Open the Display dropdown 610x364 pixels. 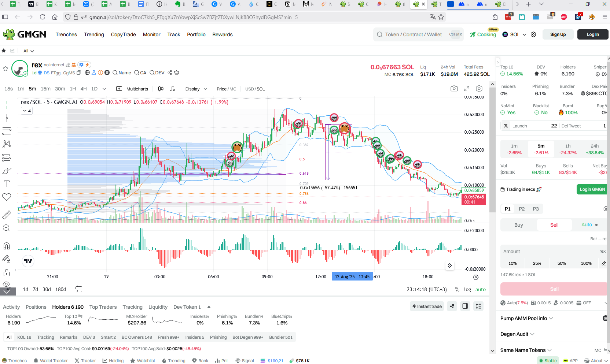pyautogui.click(x=196, y=89)
